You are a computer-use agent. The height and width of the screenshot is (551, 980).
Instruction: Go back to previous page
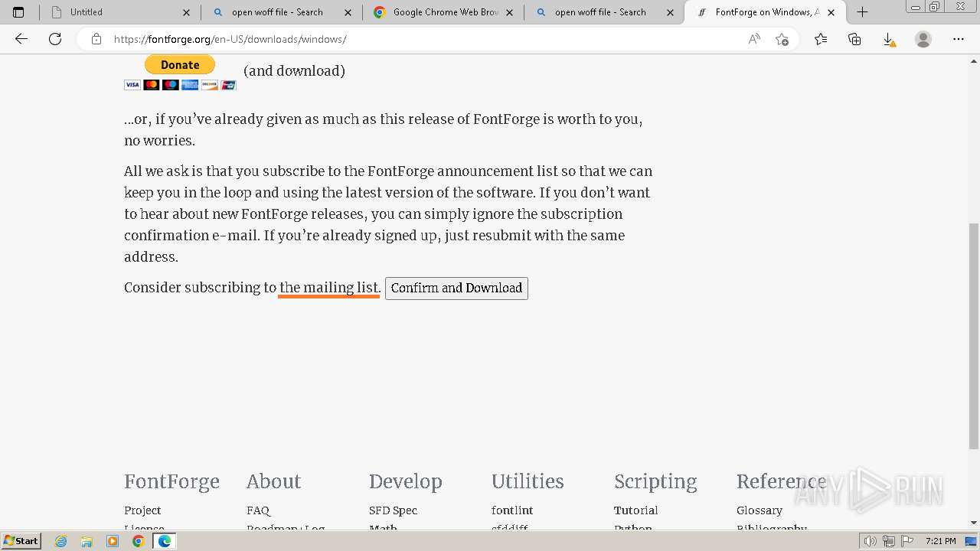[21, 39]
